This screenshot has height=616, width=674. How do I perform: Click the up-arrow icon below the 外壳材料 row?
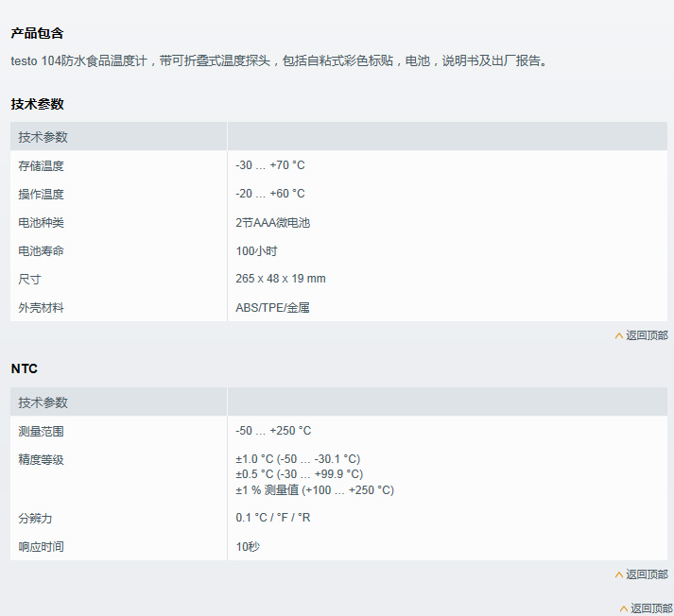pyautogui.click(x=619, y=335)
